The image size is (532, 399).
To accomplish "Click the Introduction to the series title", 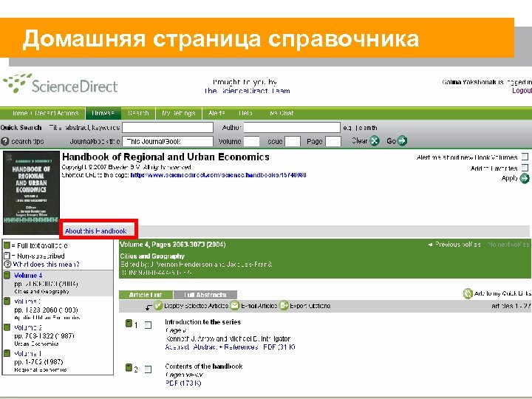I will (x=203, y=322).
